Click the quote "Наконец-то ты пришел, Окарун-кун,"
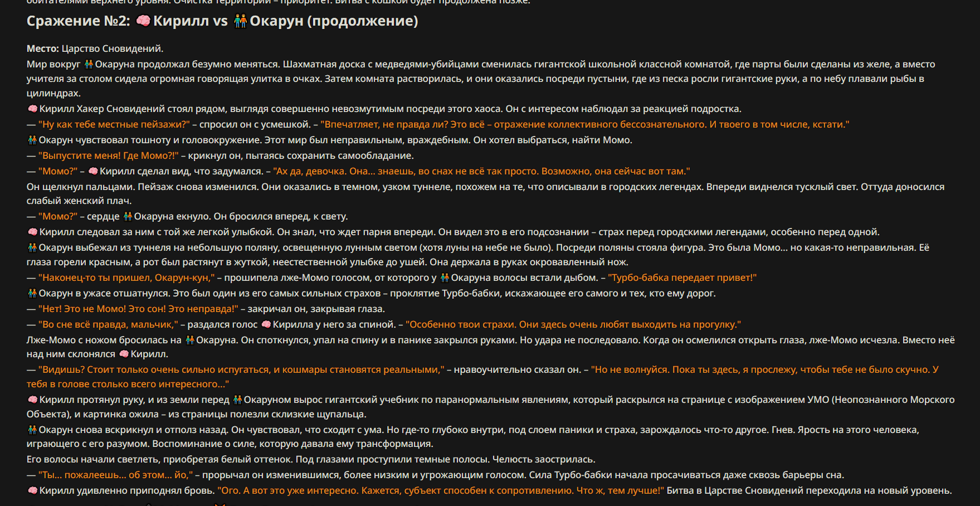 (126, 278)
